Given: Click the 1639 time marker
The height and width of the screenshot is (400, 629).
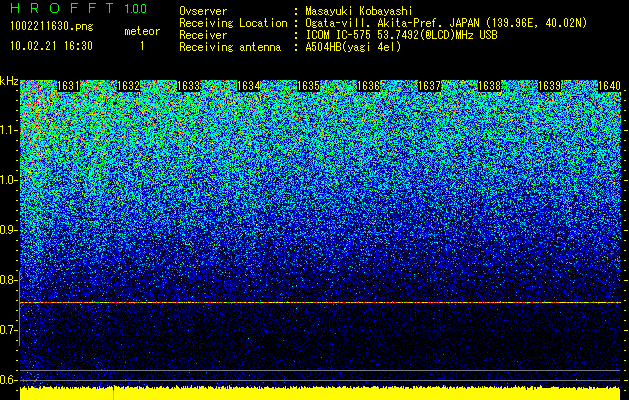Looking at the screenshot, I should (x=549, y=86).
